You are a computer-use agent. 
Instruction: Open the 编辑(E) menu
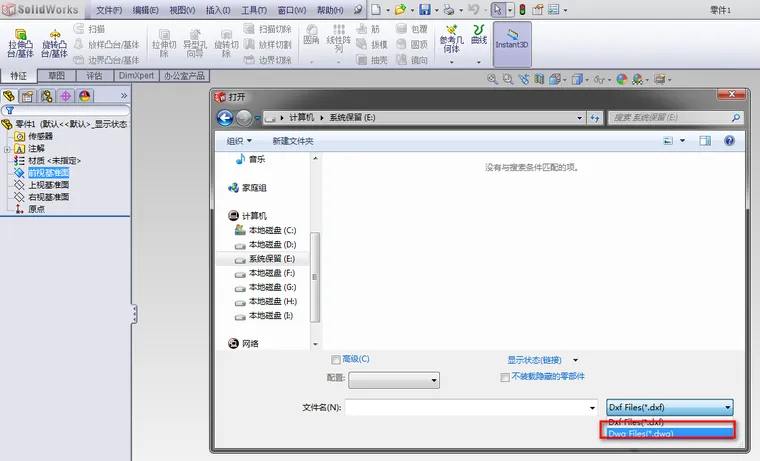click(x=145, y=10)
